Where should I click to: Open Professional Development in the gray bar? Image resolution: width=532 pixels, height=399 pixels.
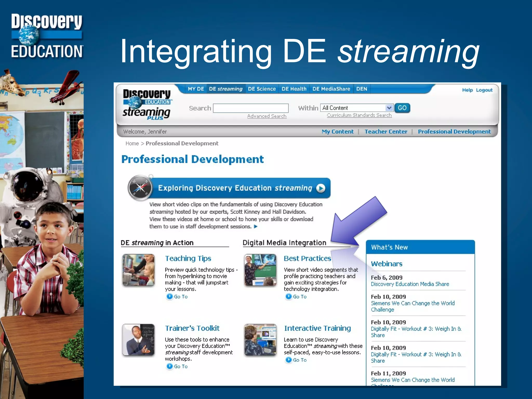coord(454,131)
